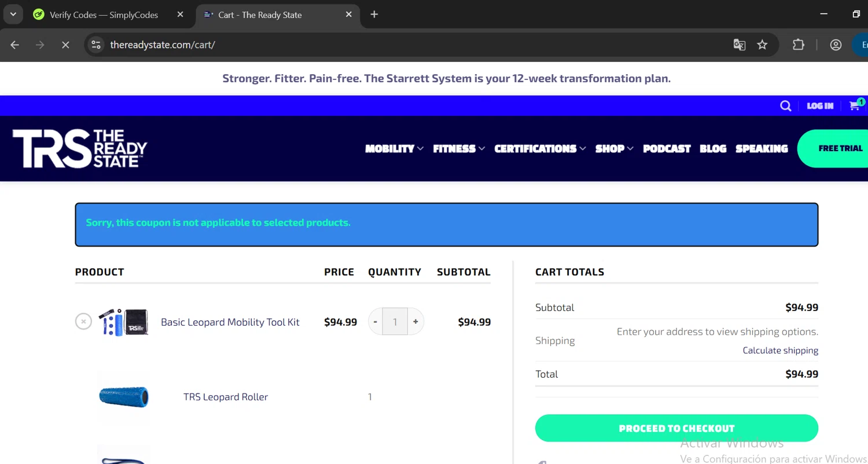Go forward in browser history
This screenshot has width=868, height=464.
[40, 45]
